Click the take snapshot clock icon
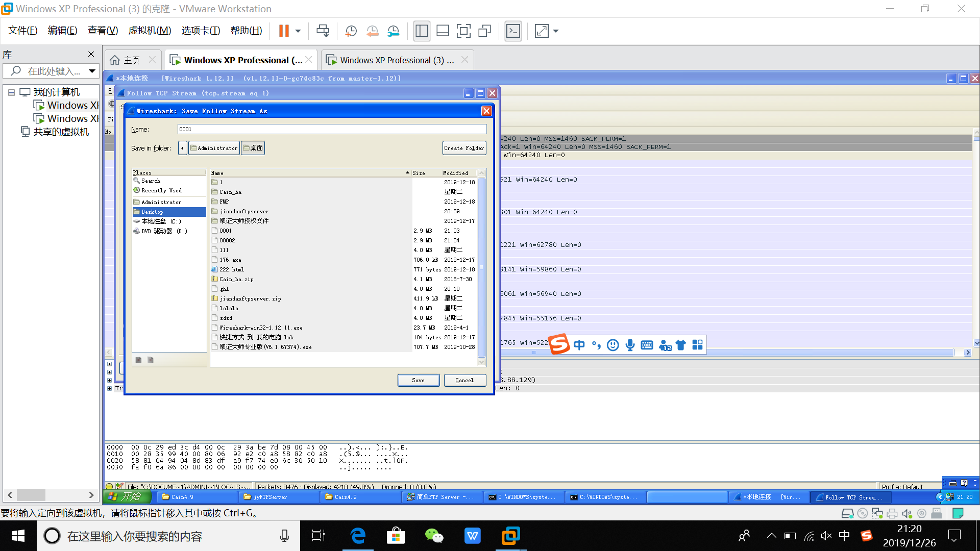 351,31
